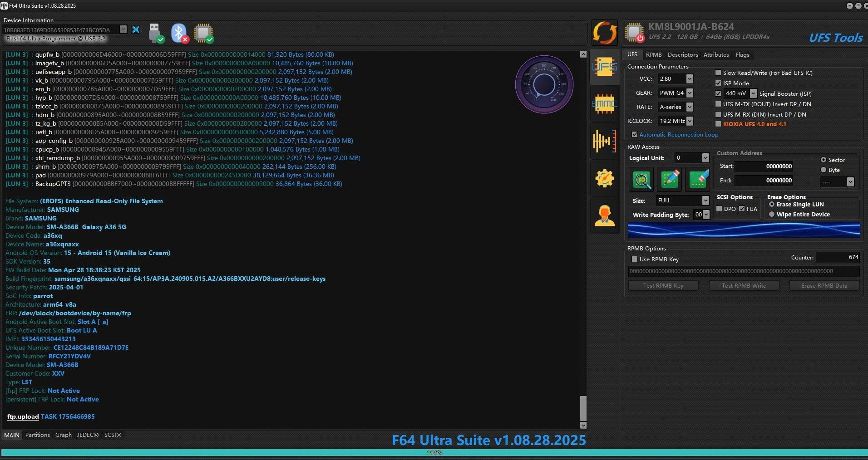Select the UFS tab
Screen dimensions: 868x460
tap(632, 54)
